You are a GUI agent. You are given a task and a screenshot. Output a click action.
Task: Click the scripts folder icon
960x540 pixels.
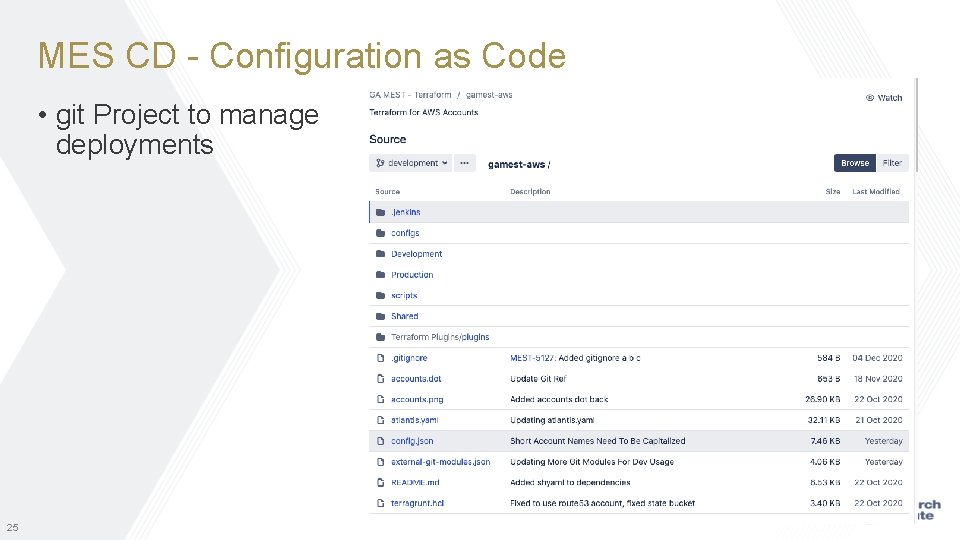click(x=380, y=296)
